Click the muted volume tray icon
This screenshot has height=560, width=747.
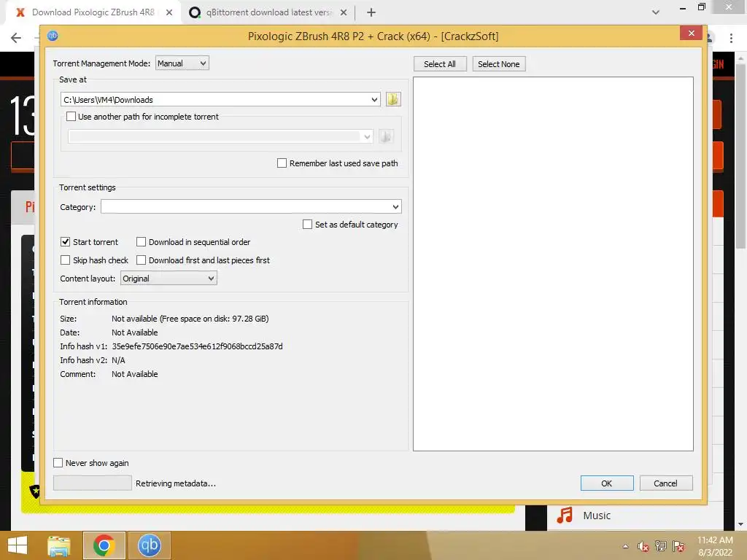(x=643, y=546)
